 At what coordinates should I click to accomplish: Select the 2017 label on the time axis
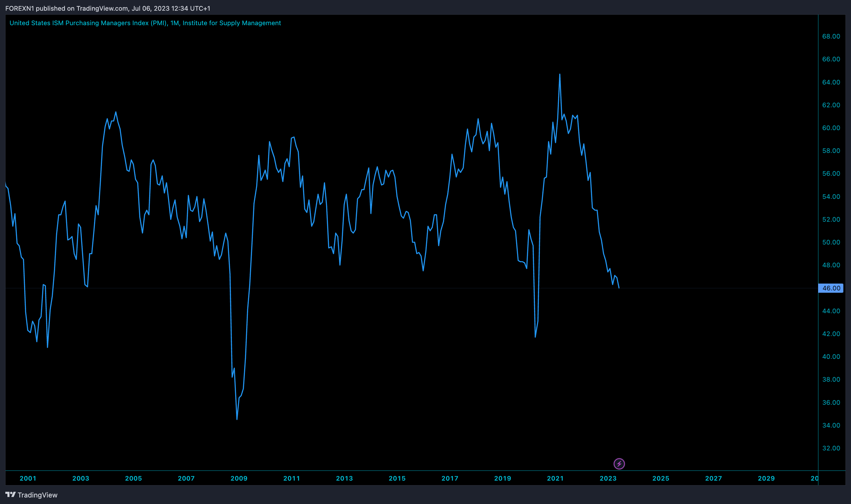click(450, 478)
